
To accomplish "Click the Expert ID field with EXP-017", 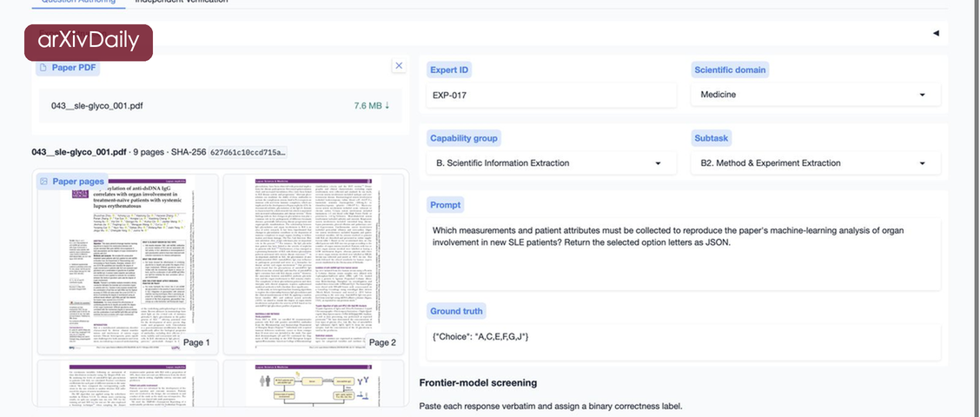I will coord(551,95).
